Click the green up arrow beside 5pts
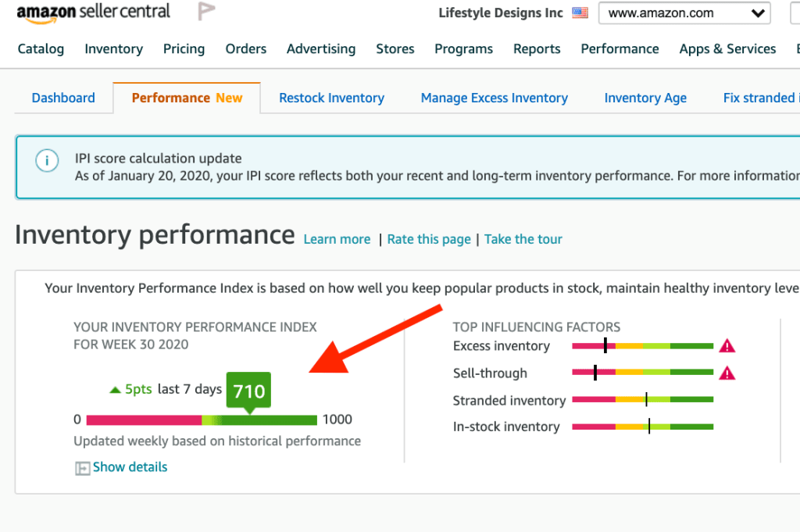This screenshot has height=532, width=800. (116, 390)
